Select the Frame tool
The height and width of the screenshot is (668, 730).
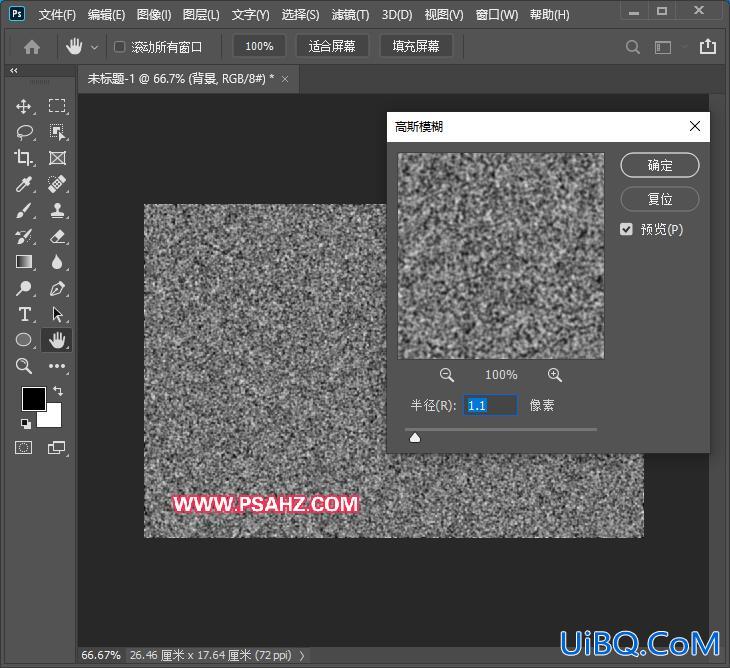[x=57, y=158]
